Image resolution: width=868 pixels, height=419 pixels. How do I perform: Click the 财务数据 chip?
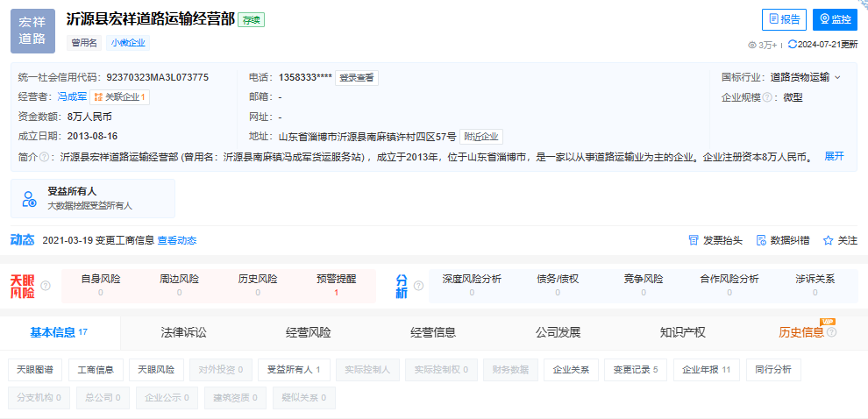point(510,370)
